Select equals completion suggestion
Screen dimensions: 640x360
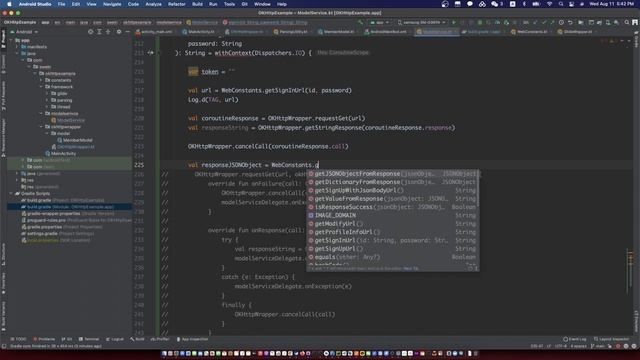(x=393, y=257)
